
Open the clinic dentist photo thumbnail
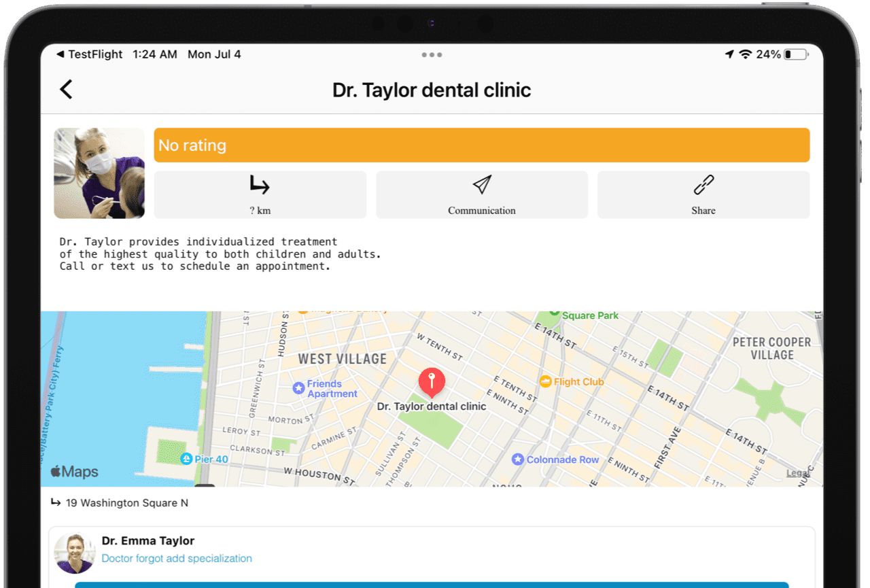pyautogui.click(x=99, y=173)
